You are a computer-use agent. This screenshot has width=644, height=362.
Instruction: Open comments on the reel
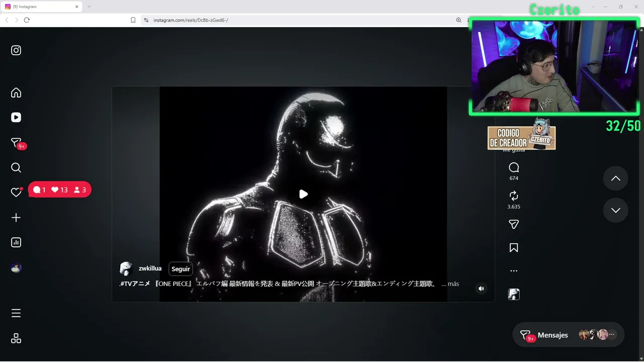[514, 167]
